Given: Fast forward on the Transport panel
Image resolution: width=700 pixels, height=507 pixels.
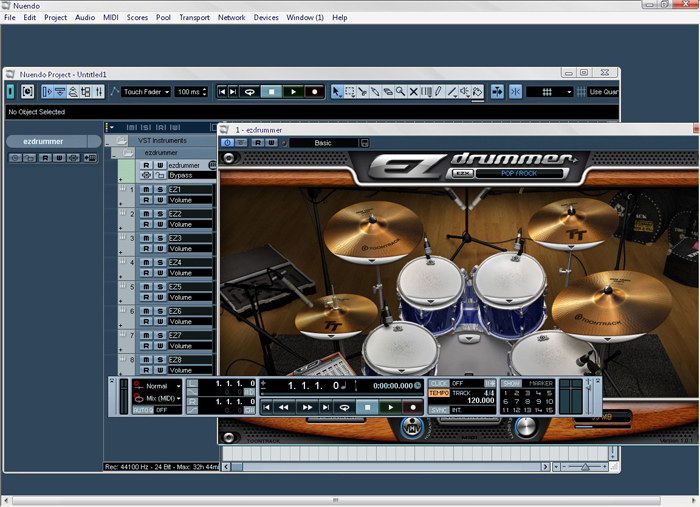Looking at the screenshot, I should 307,407.
